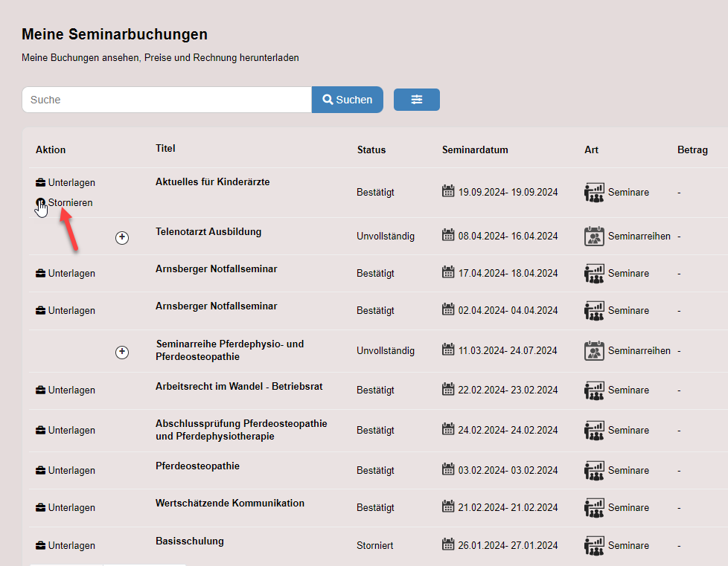Open the Wertschätzende Kommunikation title
The height and width of the screenshot is (566, 728).
pos(229,503)
